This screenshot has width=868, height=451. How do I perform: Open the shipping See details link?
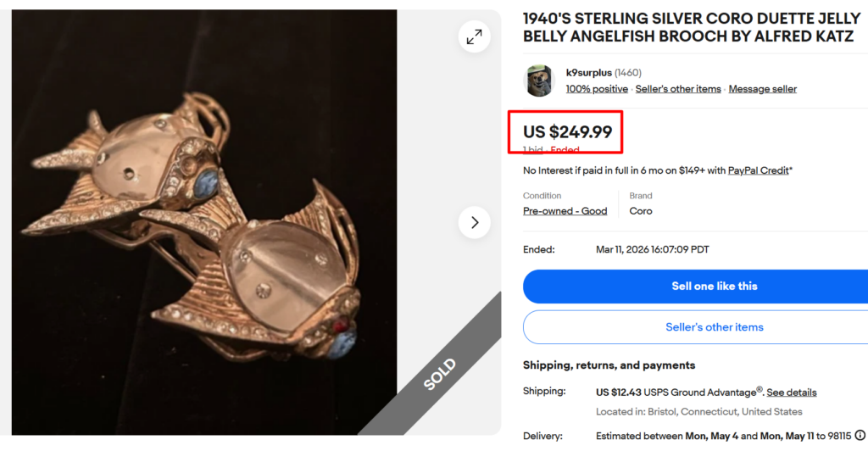pyautogui.click(x=792, y=393)
